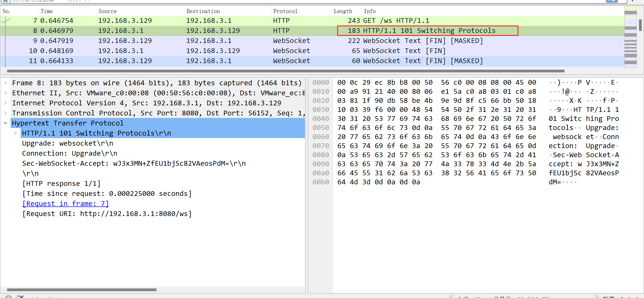644x298 pixels.
Task: Select the Upgrade: websocket field
Action: click(67, 143)
